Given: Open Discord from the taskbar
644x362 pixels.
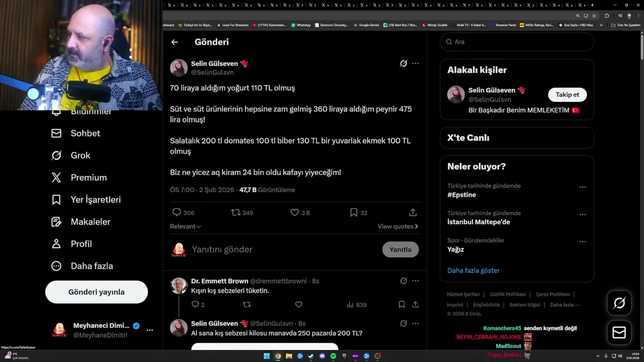Looking at the screenshot, I should pos(322,356).
